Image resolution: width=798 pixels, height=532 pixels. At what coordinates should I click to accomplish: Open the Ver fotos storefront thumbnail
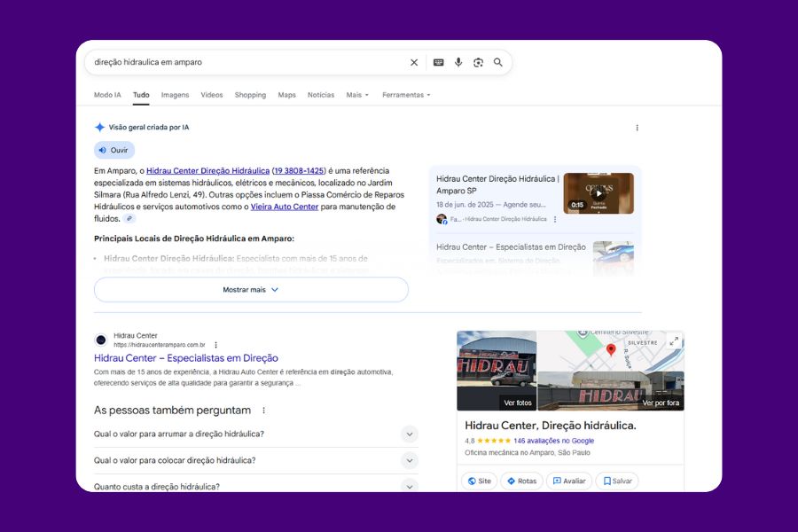pyautogui.click(x=497, y=371)
